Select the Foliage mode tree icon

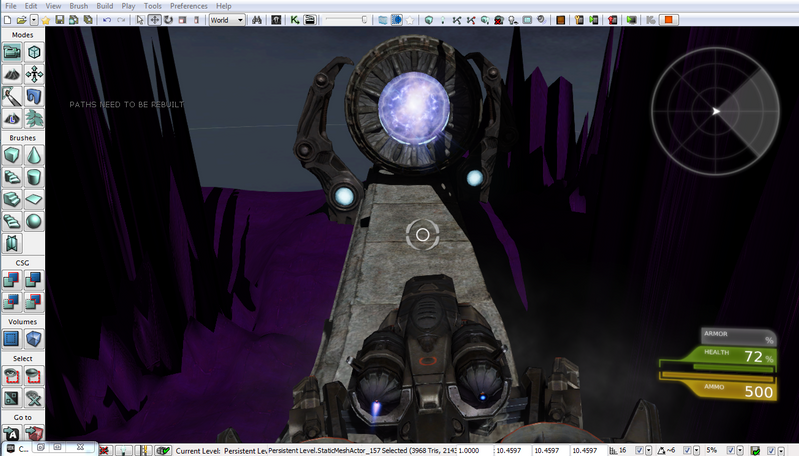click(34, 119)
